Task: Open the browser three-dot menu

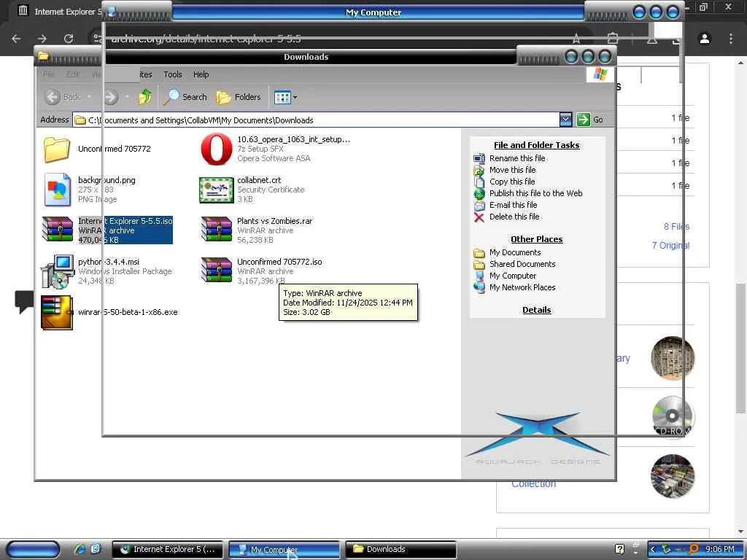Action: click(x=731, y=39)
